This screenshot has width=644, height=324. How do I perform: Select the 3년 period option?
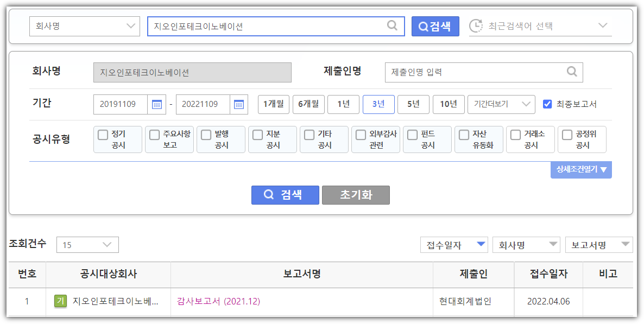[x=378, y=104]
